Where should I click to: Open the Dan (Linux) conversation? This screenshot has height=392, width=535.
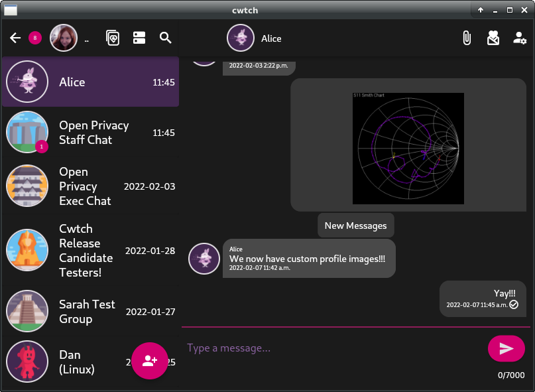coord(90,361)
